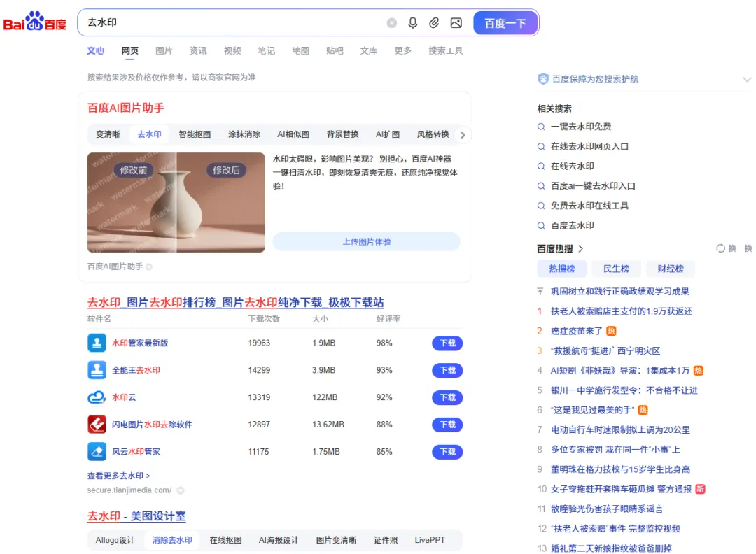The width and height of the screenshot is (756, 554).
Task: Select the 热搜榜 tab
Action: (x=561, y=269)
